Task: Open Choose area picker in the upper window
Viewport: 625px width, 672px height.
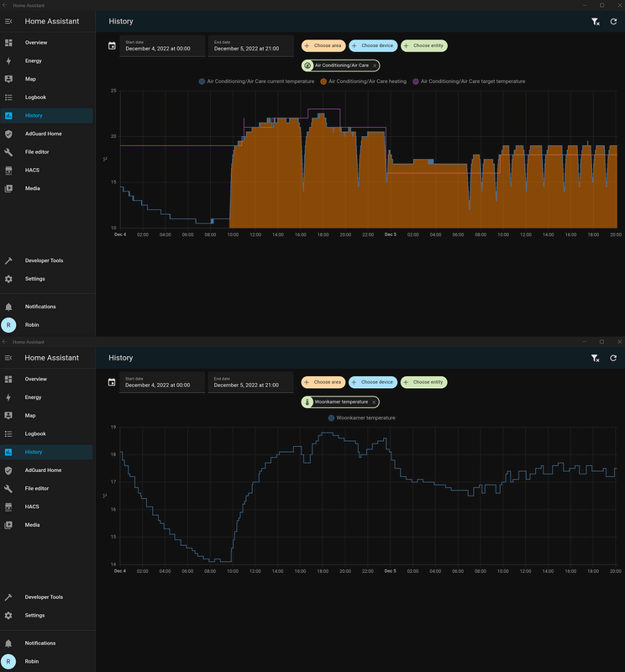Action: click(323, 45)
